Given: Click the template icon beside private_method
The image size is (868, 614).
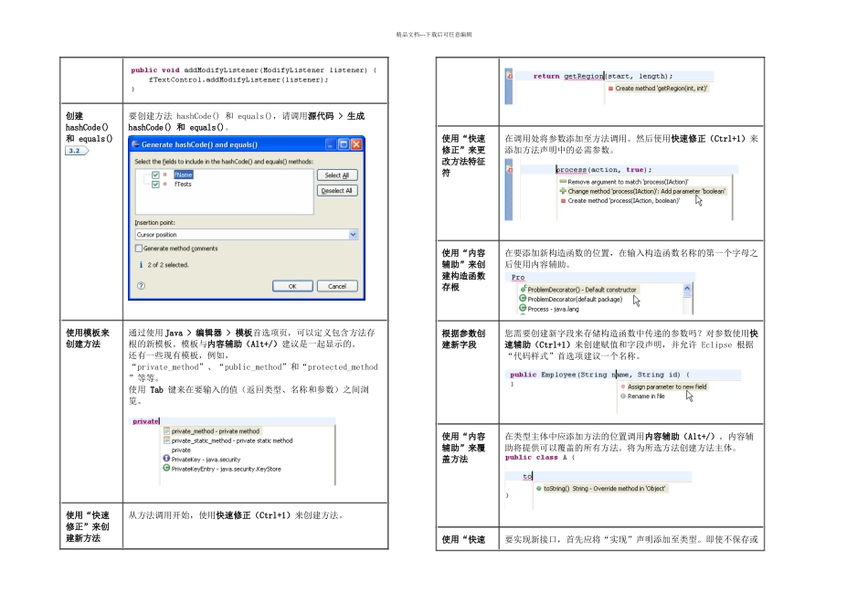Looking at the screenshot, I should (166, 430).
